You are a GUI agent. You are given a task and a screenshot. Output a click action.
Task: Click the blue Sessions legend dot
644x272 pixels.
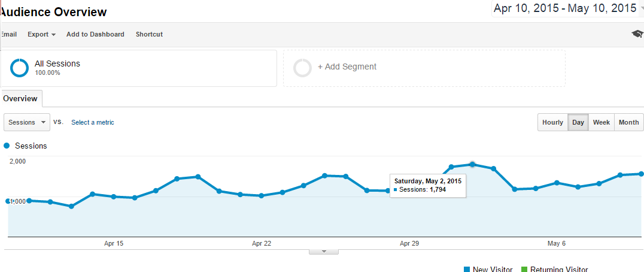pyautogui.click(x=7, y=146)
